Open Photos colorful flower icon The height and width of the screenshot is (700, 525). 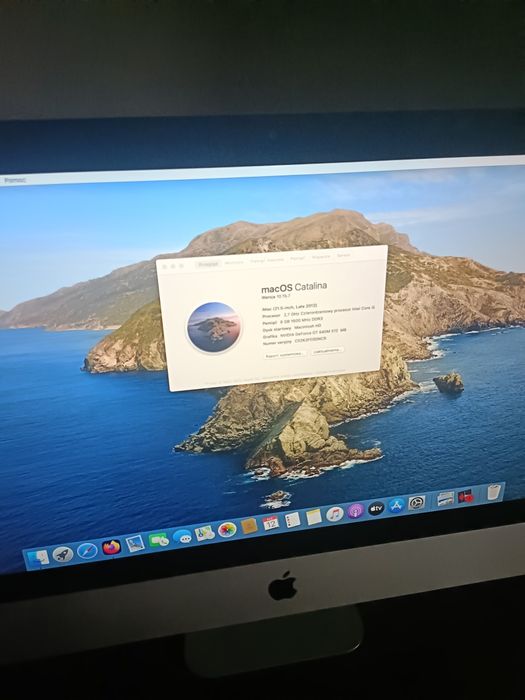227,529
